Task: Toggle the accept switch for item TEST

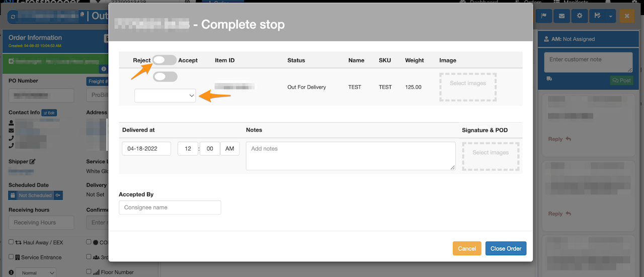Action: pyautogui.click(x=166, y=77)
